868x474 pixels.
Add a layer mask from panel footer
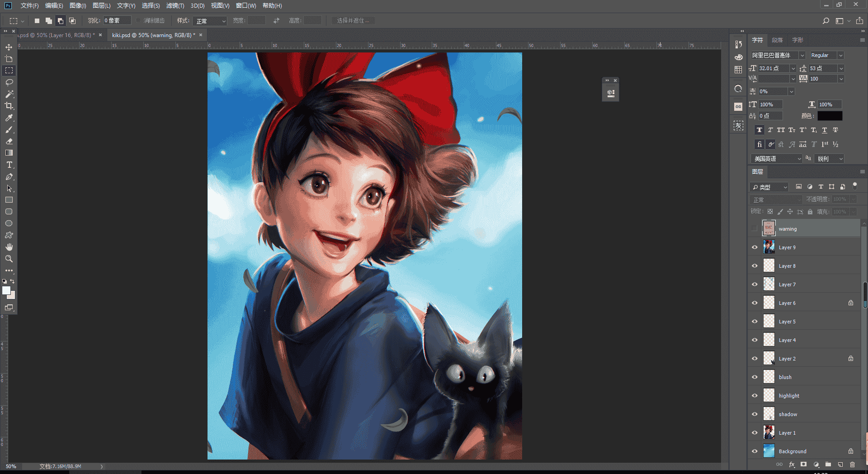click(803, 465)
